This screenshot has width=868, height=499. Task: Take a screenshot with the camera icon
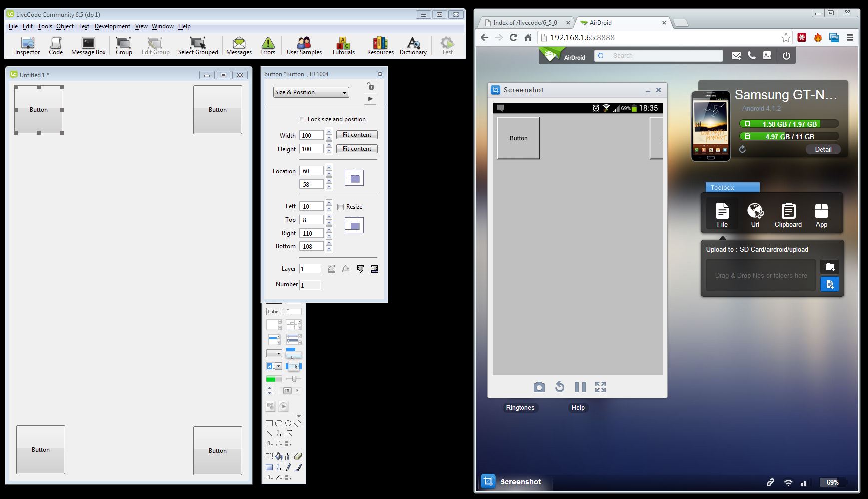[539, 387]
